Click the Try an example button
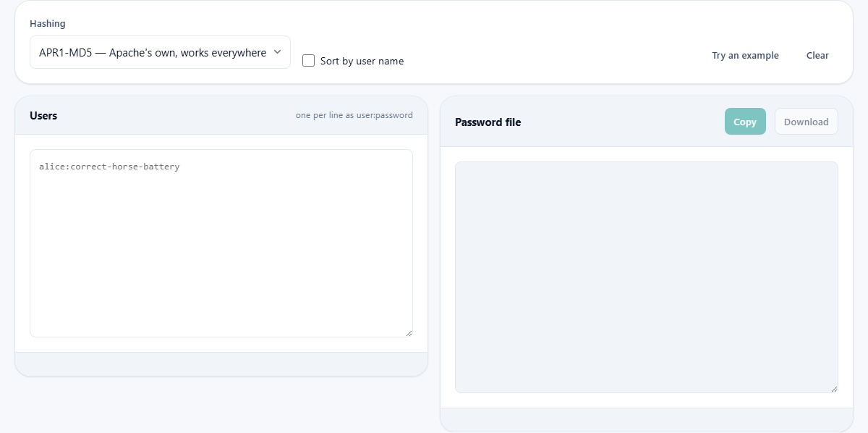The height and width of the screenshot is (433, 868). [x=745, y=55]
